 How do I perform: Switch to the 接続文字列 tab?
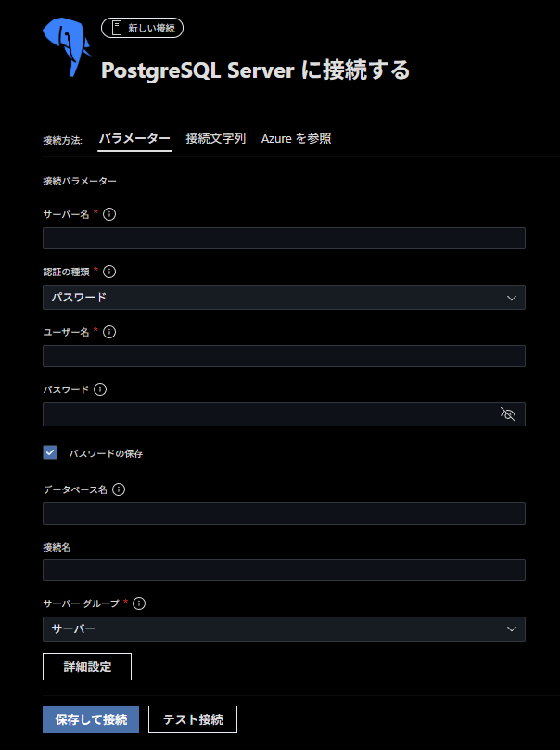214,138
